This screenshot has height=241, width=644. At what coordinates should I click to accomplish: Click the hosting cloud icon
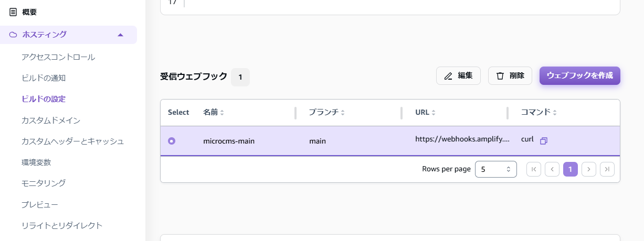(13, 35)
